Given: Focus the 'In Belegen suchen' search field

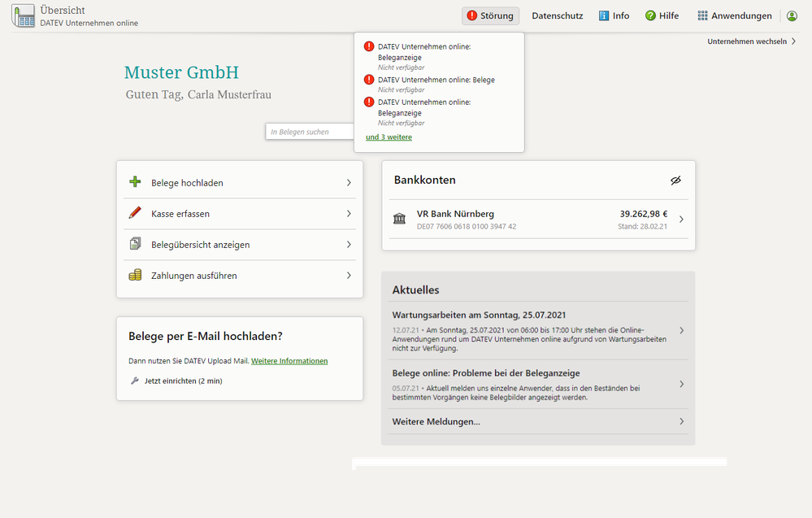Looking at the screenshot, I should click(x=310, y=132).
